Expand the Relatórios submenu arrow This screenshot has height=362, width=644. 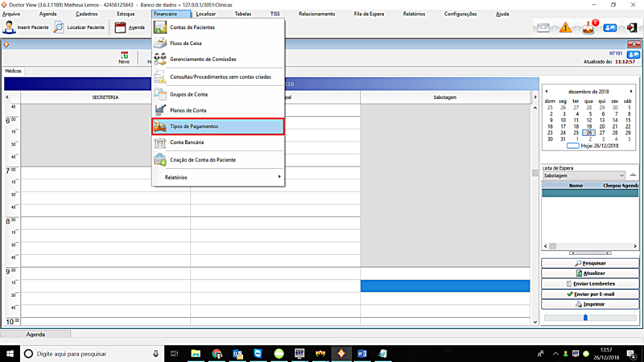[279, 177]
